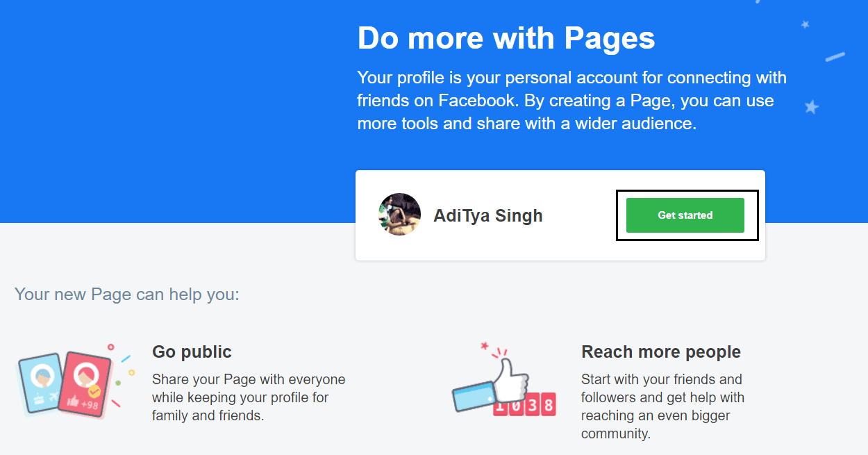Click the 'Start with your friends' description

click(x=662, y=406)
